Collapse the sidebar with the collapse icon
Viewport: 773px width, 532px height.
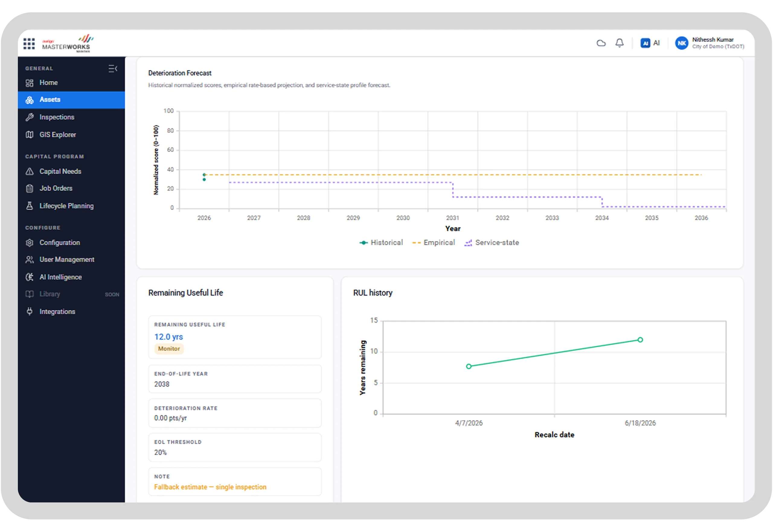click(x=113, y=69)
